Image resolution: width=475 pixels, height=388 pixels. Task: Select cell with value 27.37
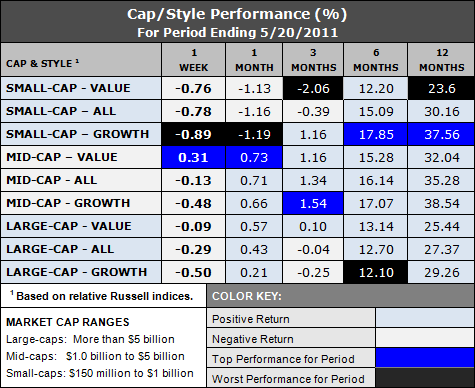point(441,249)
